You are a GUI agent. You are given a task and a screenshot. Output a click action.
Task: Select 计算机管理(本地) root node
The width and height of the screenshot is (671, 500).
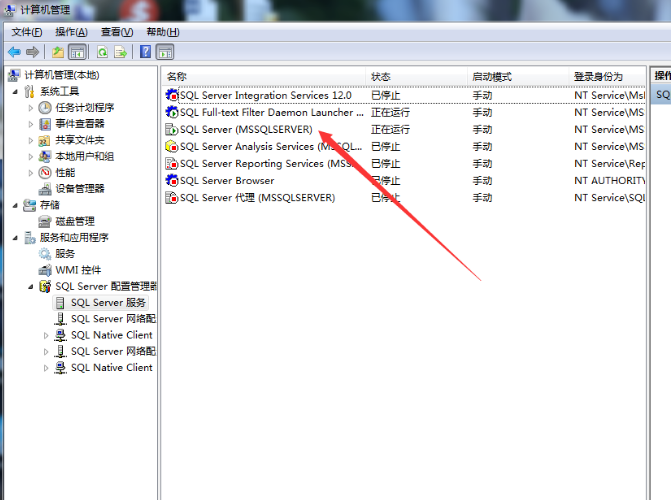pos(62,75)
